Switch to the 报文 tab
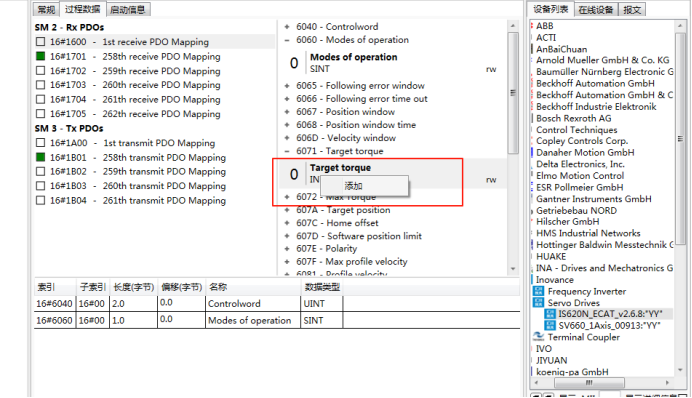 pyautogui.click(x=632, y=9)
